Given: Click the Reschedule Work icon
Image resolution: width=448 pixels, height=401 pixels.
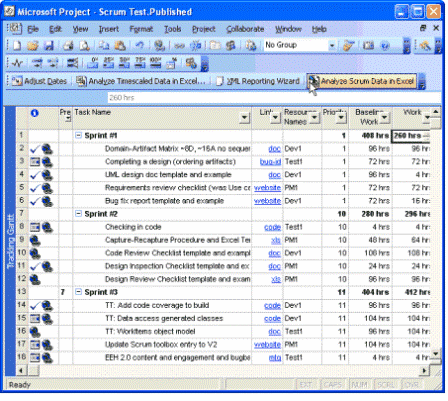Looking at the screenshot, I should [53, 63].
